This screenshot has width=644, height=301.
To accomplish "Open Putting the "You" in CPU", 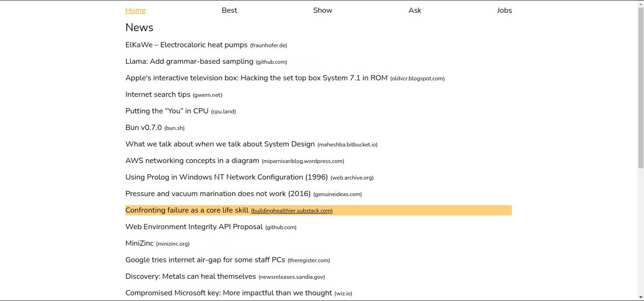I will (167, 111).
